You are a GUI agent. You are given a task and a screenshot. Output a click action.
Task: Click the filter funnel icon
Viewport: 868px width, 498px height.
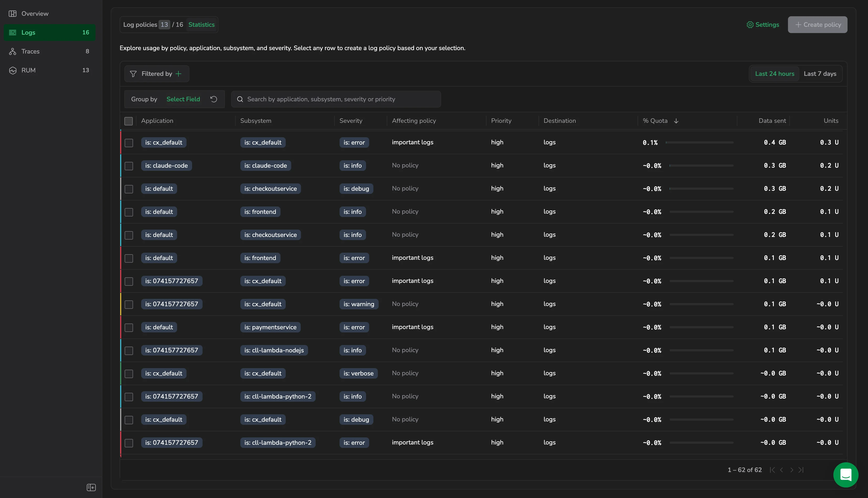pos(133,74)
